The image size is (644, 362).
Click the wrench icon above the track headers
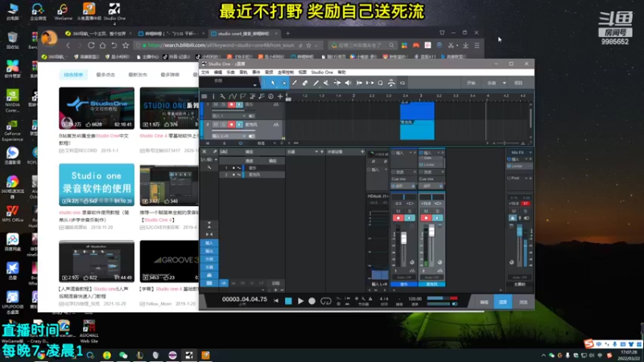tap(222, 97)
